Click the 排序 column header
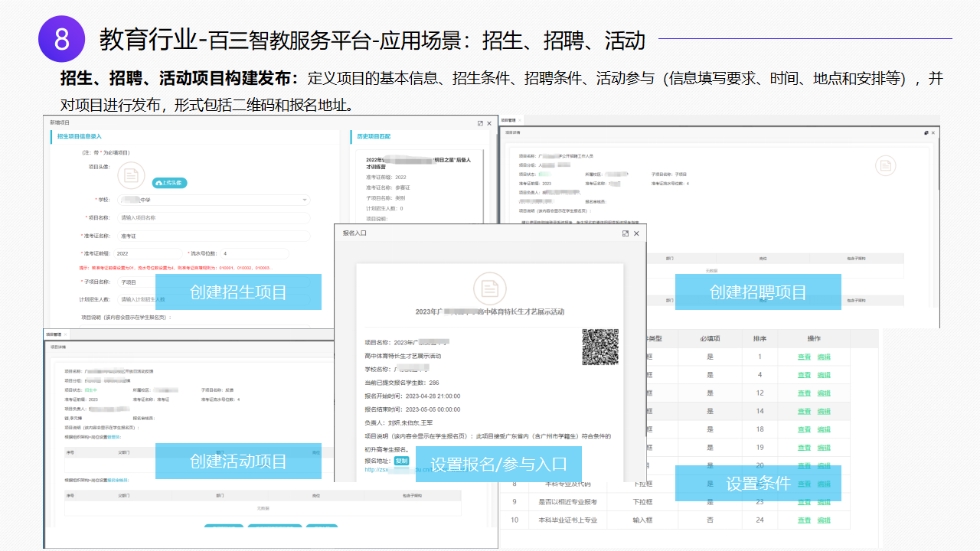 click(759, 339)
